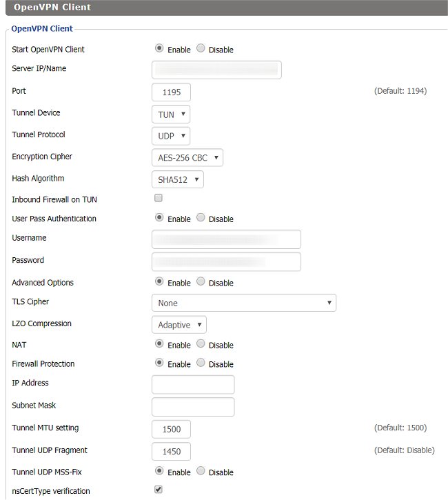Click the 'Hash Algorithm' label text

(x=38, y=178)
